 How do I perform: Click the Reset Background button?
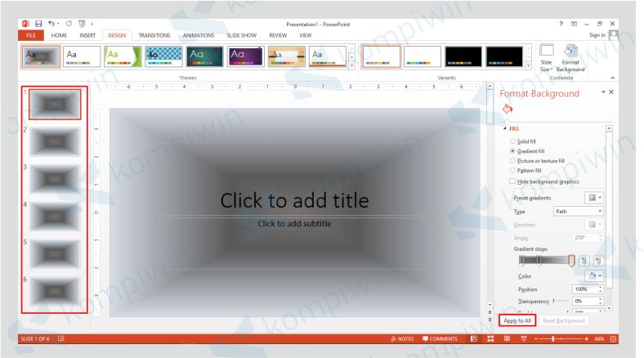[564, 320]
